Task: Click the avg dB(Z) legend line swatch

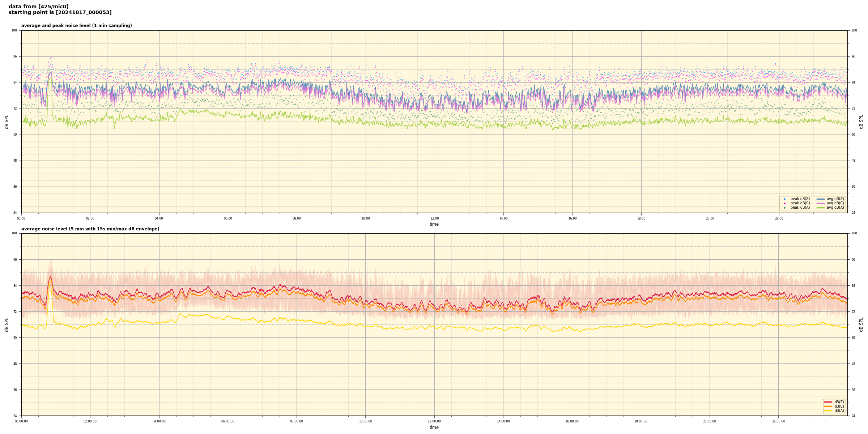Action: pyautogui.click(x=821, y=199)
